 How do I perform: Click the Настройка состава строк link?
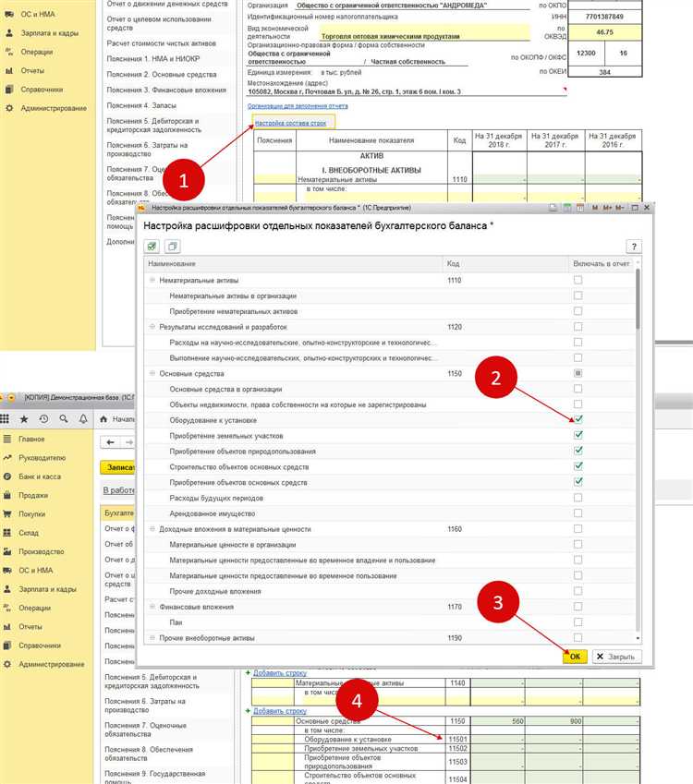click(x=290, y=123)
